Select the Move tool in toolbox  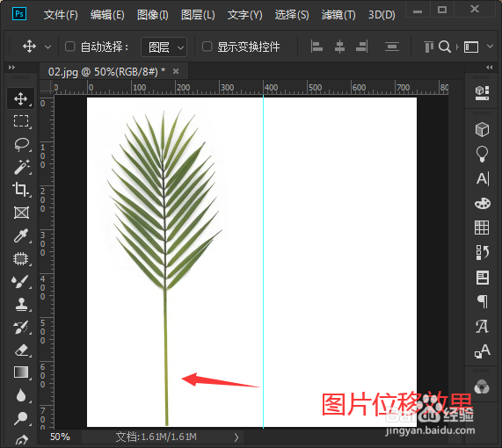[x=21, y=99]
